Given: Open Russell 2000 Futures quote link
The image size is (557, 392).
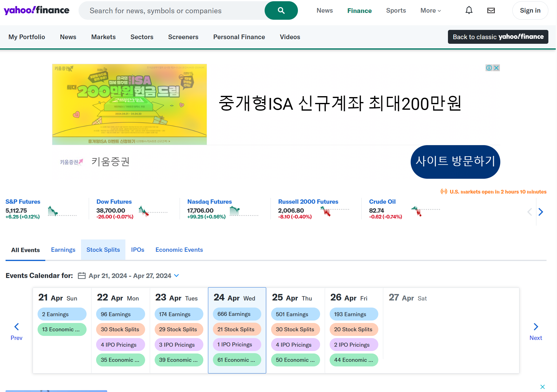Looking at the screenshot, I should [308, 202].
